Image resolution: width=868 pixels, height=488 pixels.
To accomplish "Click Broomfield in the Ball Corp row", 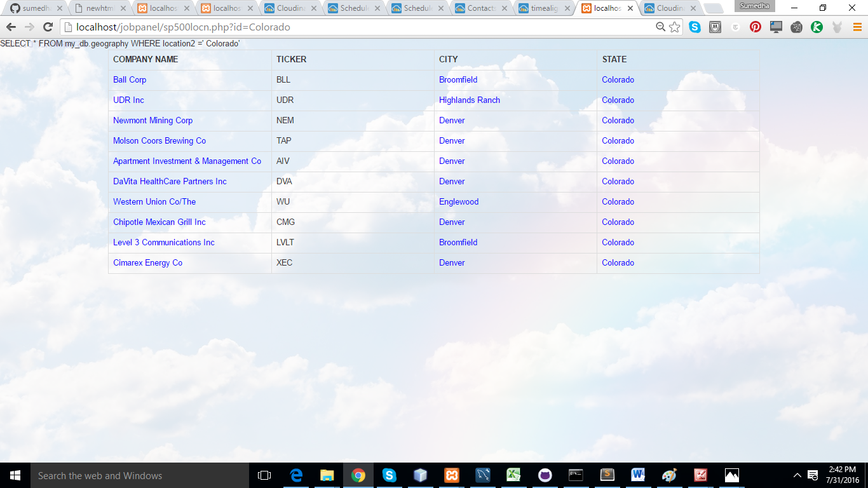I will tap(458, 79).
